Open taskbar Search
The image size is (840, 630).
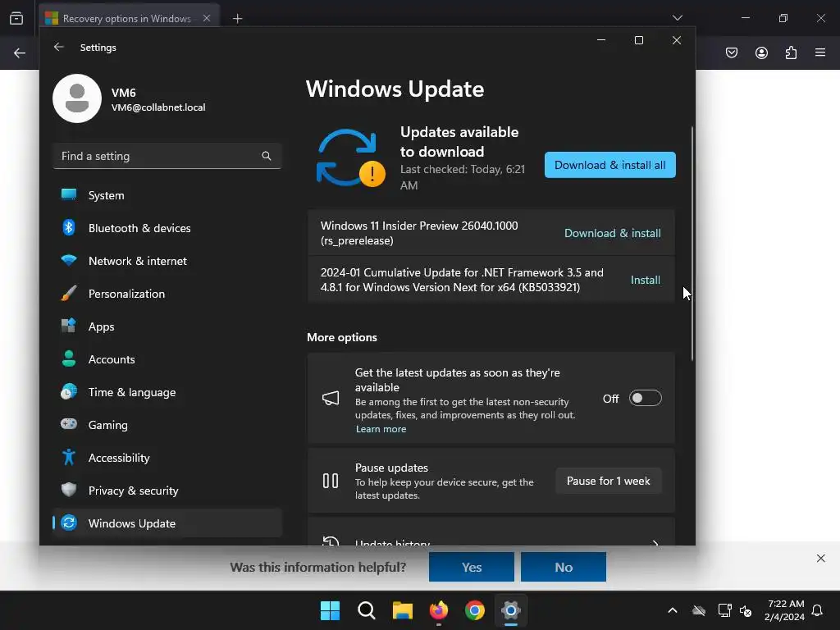pos(367,610)
